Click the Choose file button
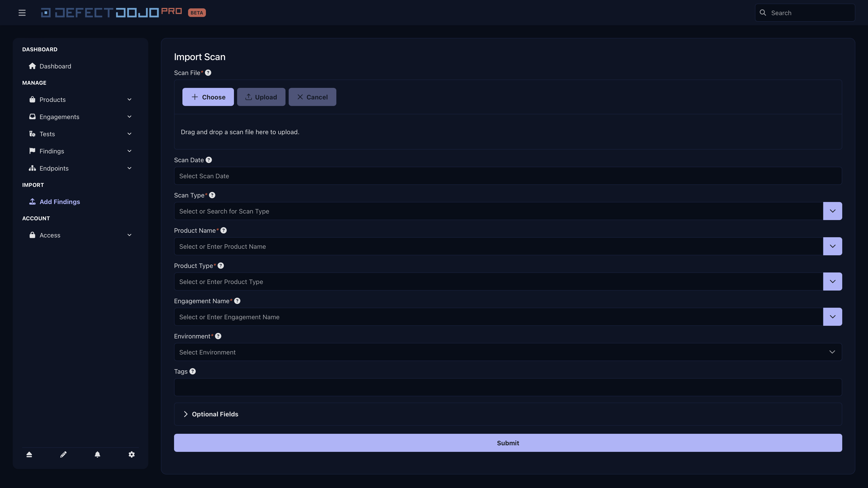The width and height of the screenshot is (868, 488). 208,97
